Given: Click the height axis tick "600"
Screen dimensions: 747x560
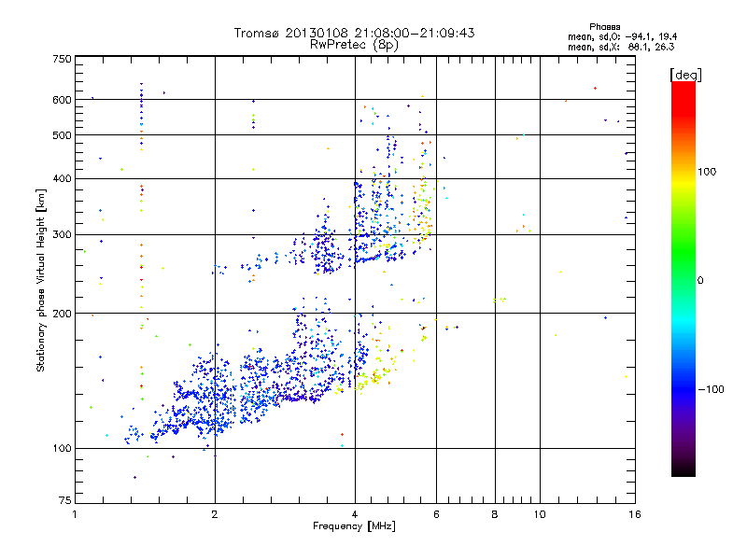Looking at the screenshot, I should coord(62,100).
